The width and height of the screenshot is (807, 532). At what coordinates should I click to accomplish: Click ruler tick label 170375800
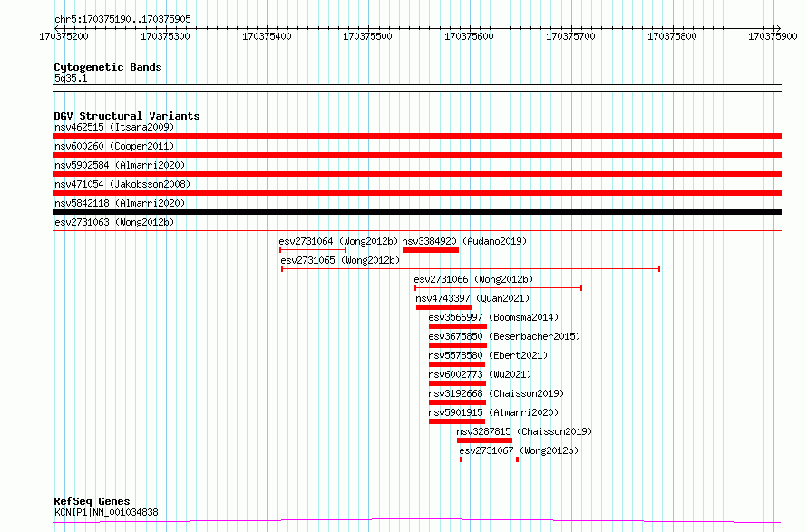(x=672, y=36)
